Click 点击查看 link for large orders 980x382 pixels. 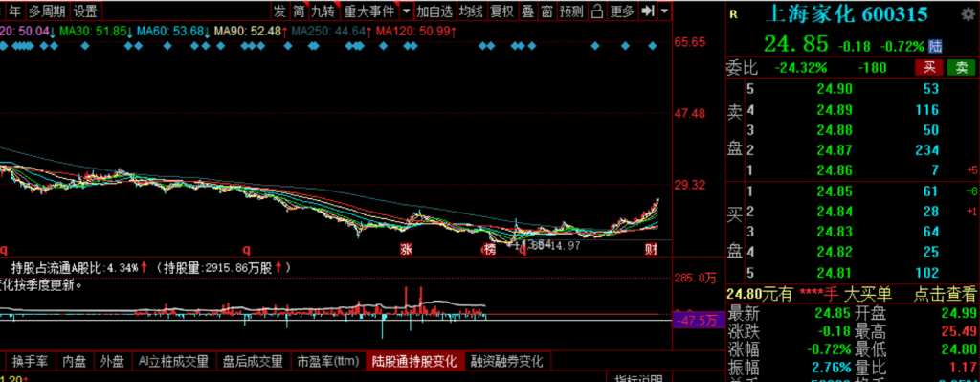pyautogui.click(x=945, y=294)
